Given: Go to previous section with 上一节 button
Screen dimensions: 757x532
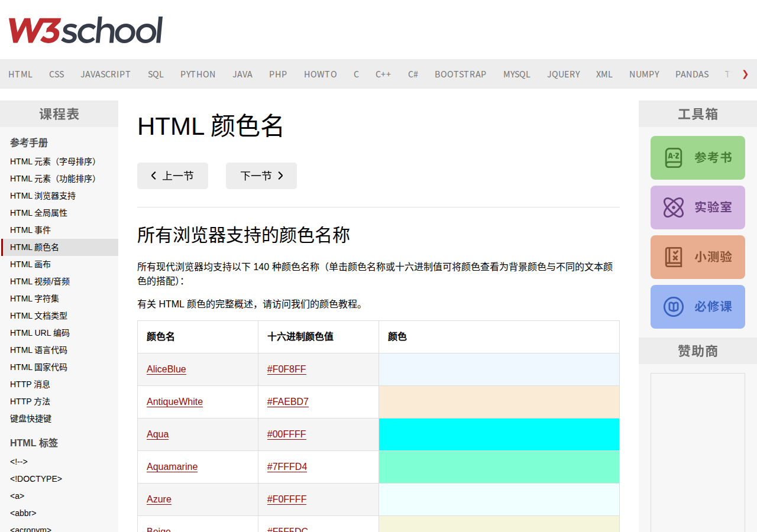Looking at the screenshot, I should [x=173, y=176].
